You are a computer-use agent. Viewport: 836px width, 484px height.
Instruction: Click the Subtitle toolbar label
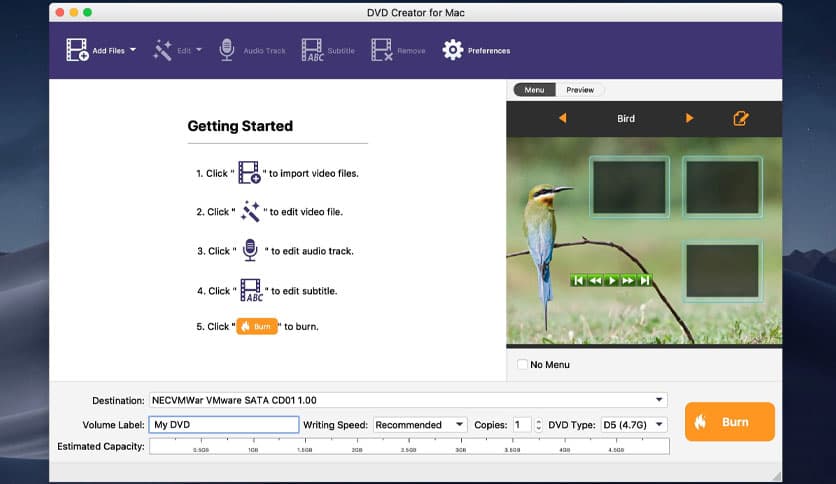(x=341, y=51)
